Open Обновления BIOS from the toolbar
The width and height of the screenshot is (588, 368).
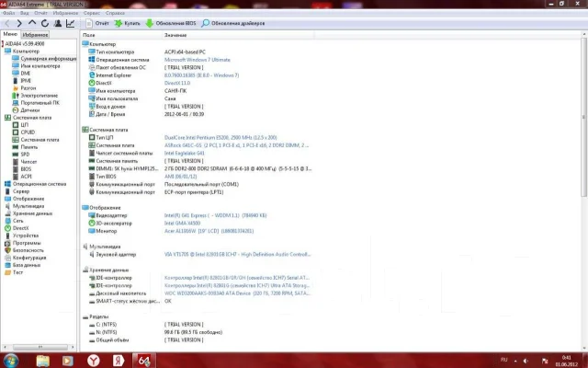click(x=171, y=23)
